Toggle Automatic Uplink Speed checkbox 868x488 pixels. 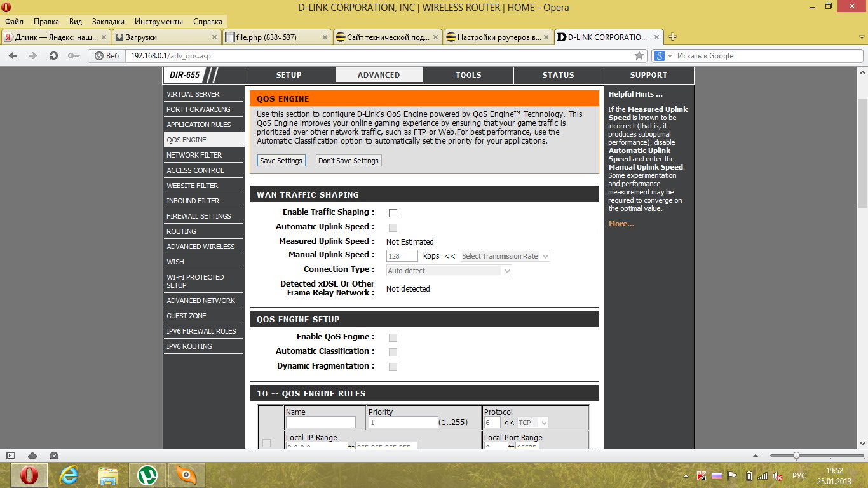pyautogui.click(x=393, y=227)
